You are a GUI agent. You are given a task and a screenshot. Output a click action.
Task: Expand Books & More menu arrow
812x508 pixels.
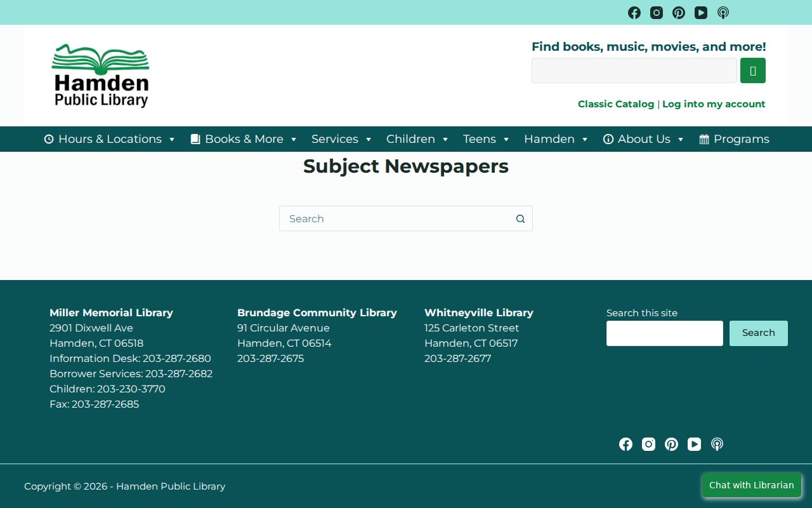[x=294, y=139]
